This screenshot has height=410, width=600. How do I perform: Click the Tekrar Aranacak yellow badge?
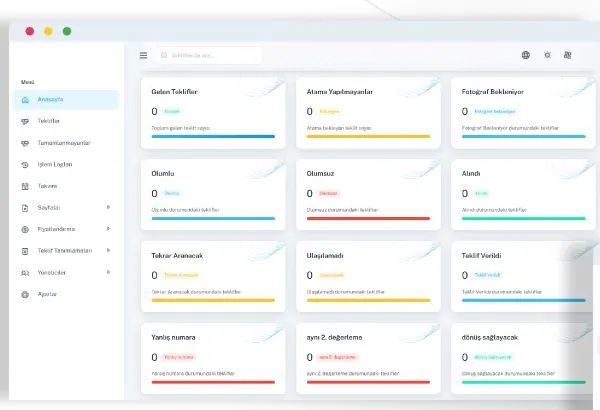pos(181,275)
